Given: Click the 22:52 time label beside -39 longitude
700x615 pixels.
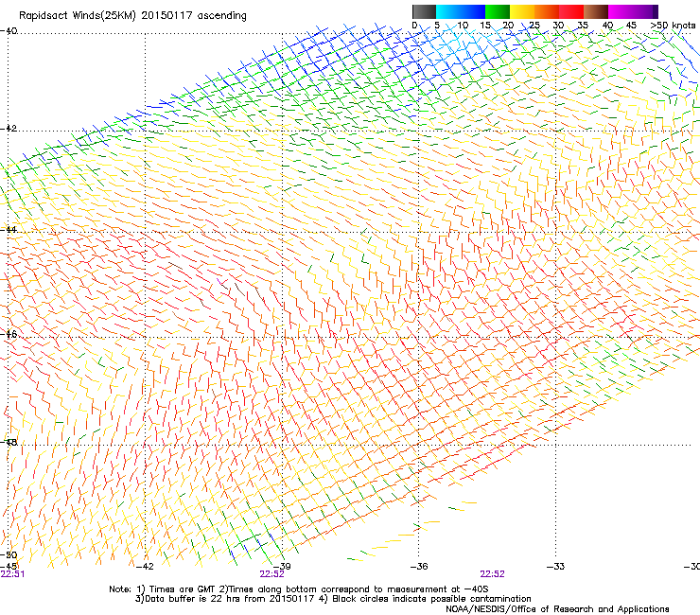Looking at the screenshot, I should 271,574.
